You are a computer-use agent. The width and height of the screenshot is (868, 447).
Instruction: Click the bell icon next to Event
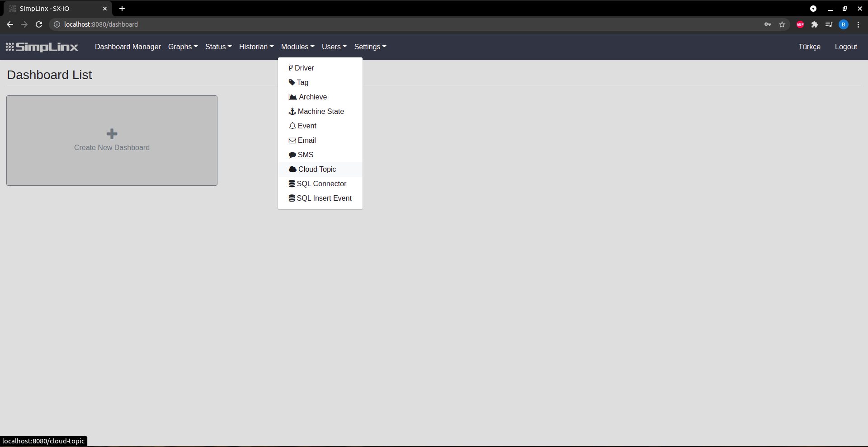click(292, 126)
